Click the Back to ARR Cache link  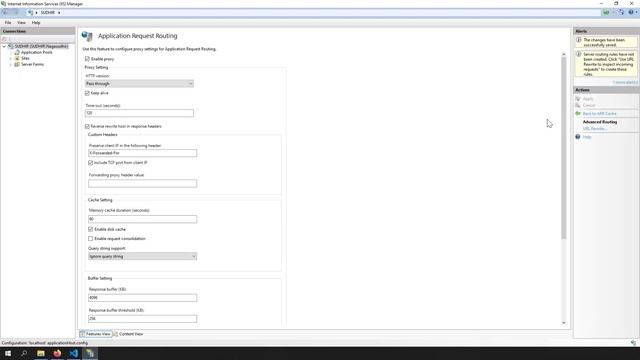pyautogui.click(x=600, y=113)
